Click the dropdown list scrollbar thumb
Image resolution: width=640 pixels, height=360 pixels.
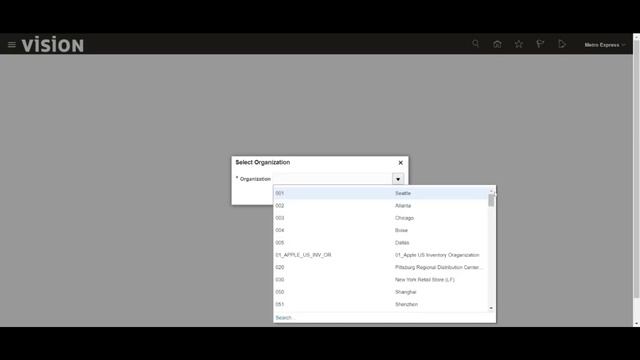[491, 200]
